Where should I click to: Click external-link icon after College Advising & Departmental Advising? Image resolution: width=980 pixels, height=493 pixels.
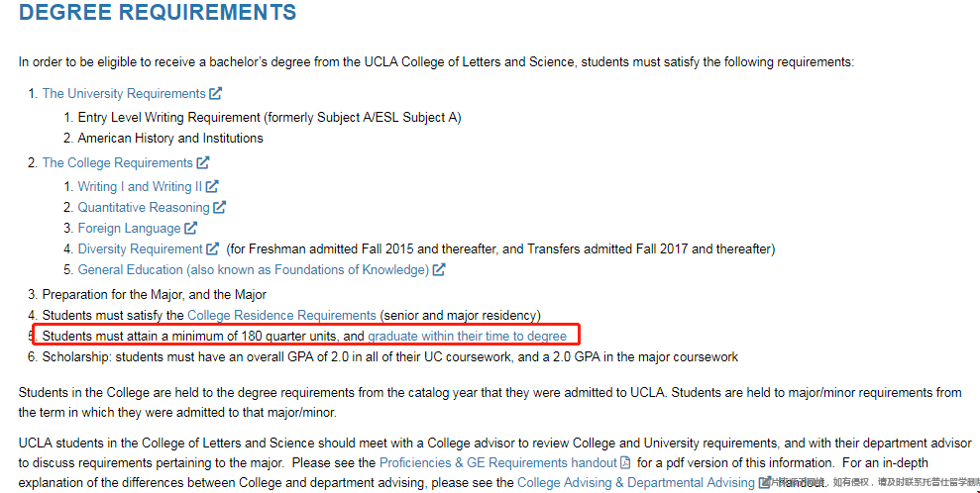(765, 483)
